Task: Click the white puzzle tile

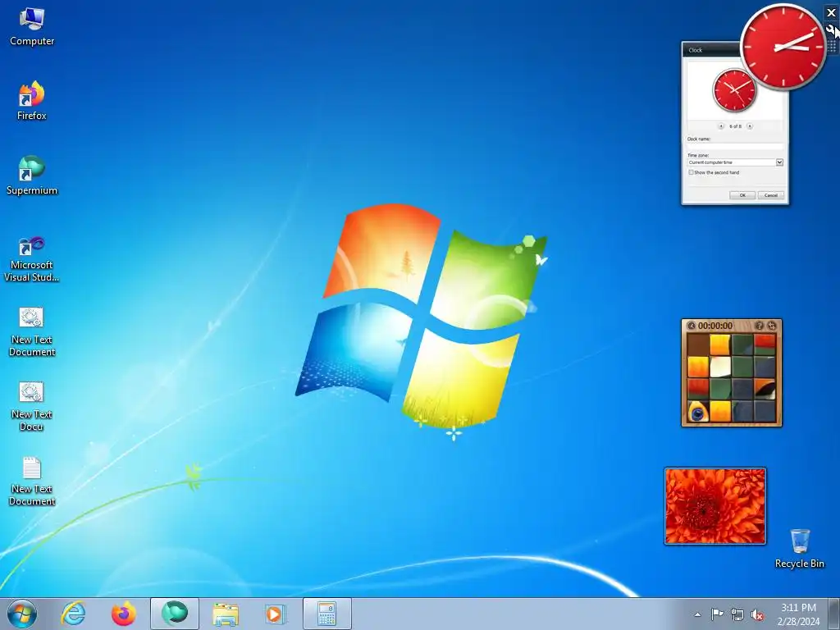Action: pos(720,367)
